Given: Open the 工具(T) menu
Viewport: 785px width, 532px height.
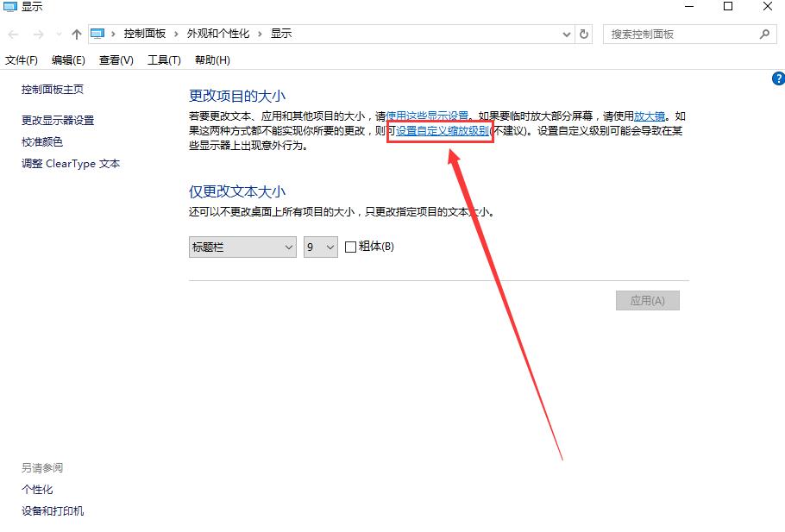Looking at the screenshot, I should [x=161, y=59].
